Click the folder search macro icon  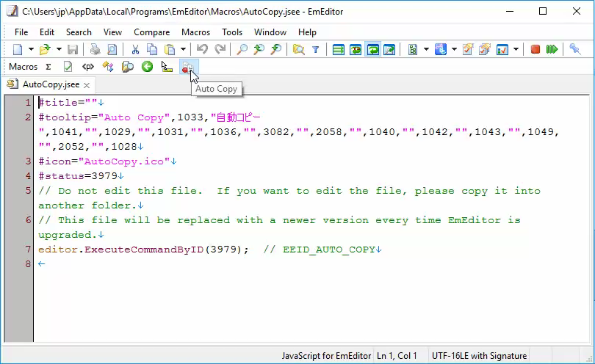point(128,67)
